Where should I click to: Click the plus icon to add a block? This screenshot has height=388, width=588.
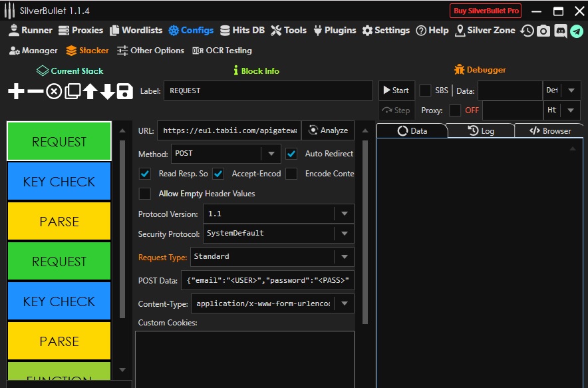point(16,91)
